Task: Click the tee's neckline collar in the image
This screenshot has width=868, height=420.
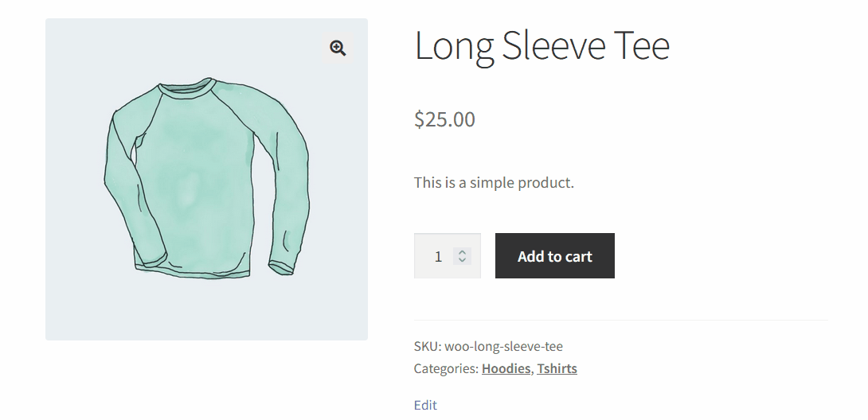Action: click(187, 88)
